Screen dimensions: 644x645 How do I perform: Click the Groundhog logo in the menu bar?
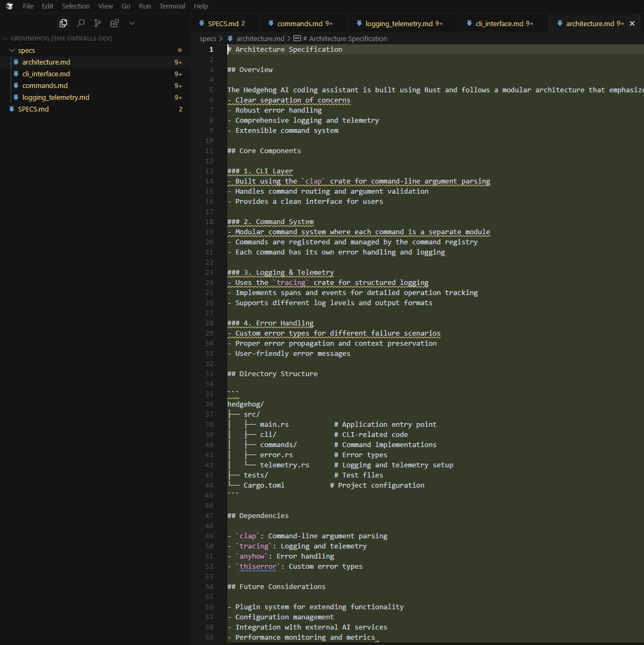click(9, 6)
